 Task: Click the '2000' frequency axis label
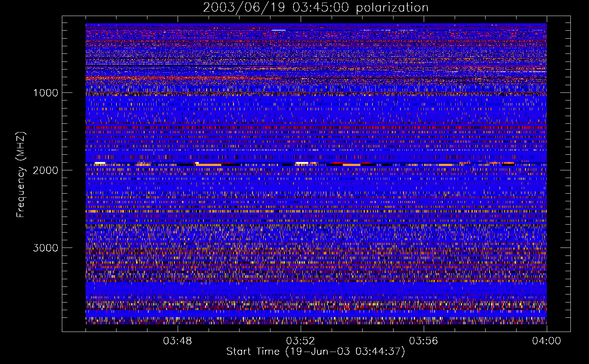(46, 170)
